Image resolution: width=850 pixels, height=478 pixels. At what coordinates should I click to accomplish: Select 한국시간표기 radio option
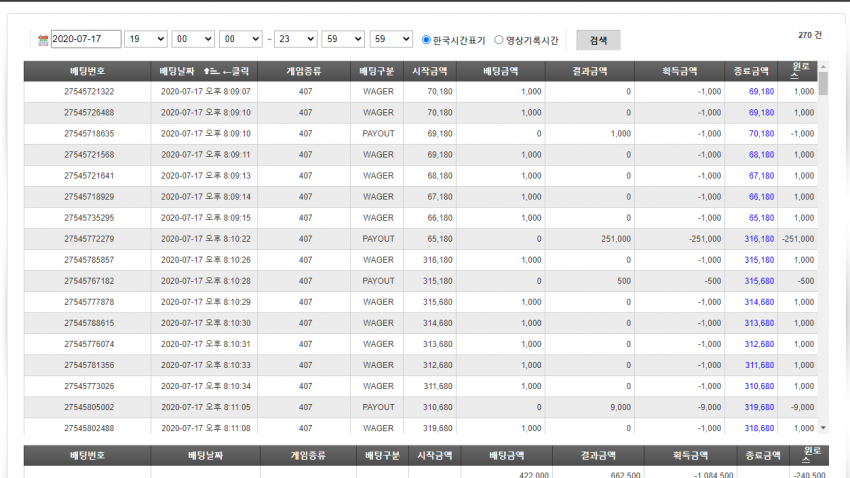click(x=426, y=40)
